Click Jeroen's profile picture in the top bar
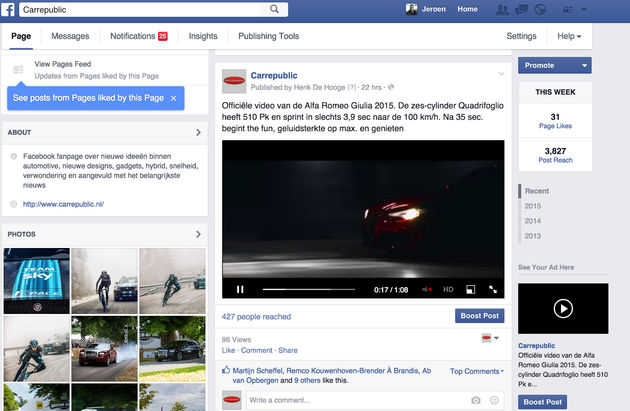Image resolution: width=630 pixels, height=411 pixels. [x=411, y=9]
